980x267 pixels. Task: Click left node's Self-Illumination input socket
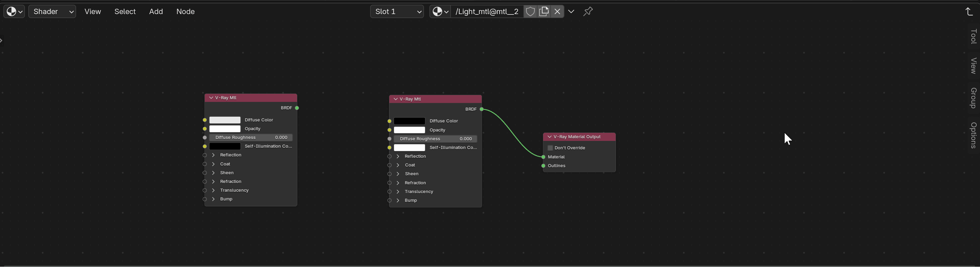205,146
